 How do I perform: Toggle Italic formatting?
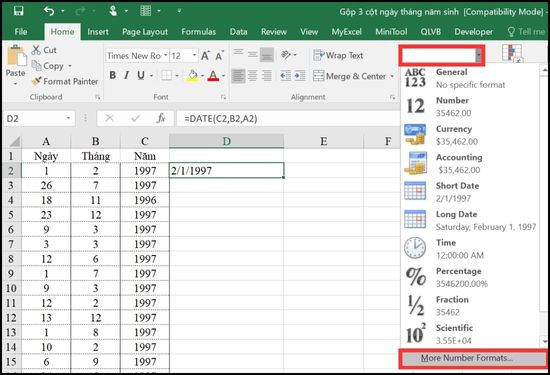pos(127,75)
